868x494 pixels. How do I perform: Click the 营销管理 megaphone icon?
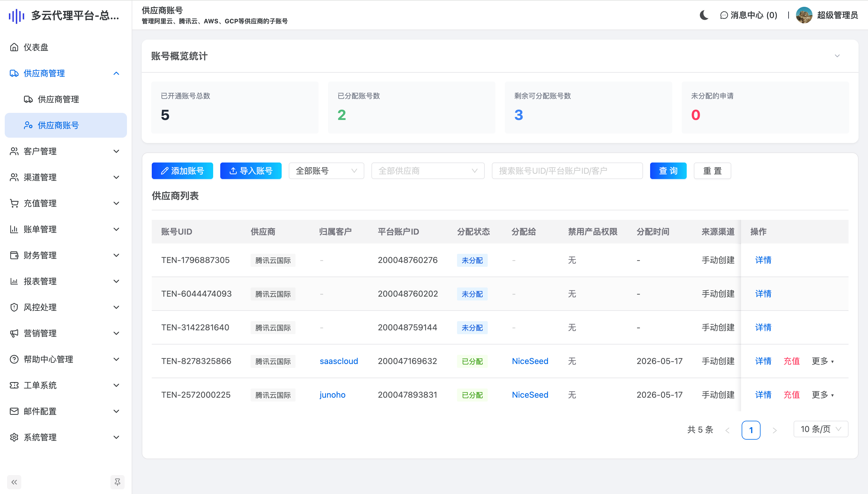pos(14,333)
